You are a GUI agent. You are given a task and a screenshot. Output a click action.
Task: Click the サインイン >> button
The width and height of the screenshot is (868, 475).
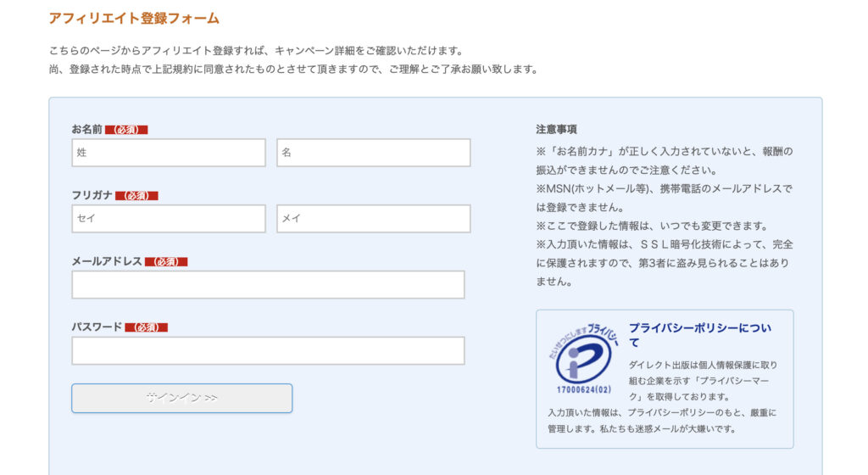click(x=181, y=398)
